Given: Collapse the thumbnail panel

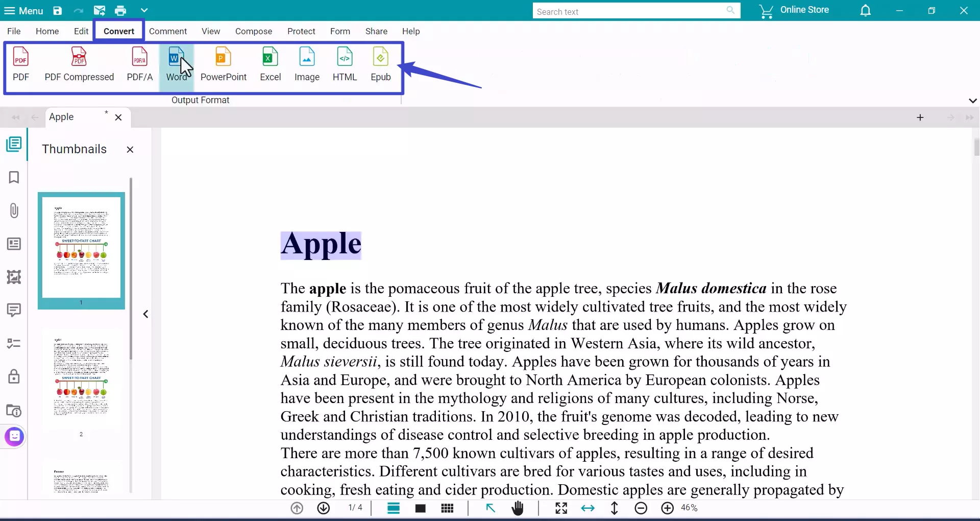Looking at the screenshot, I should point(145,314).
